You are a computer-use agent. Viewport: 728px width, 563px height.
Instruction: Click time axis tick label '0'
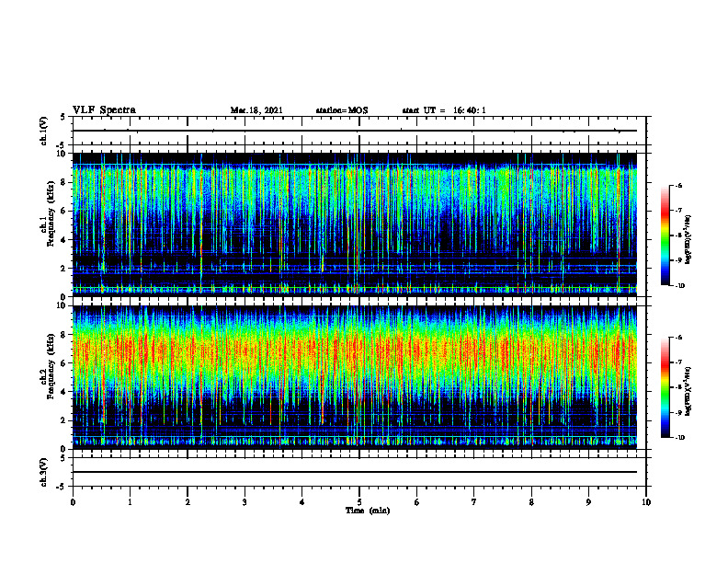[73, 502]
